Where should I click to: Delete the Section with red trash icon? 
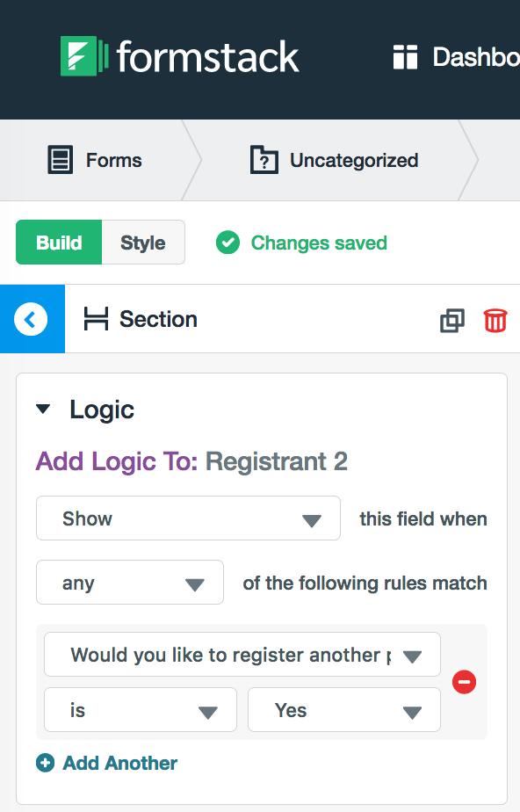[x=495, y=320]
